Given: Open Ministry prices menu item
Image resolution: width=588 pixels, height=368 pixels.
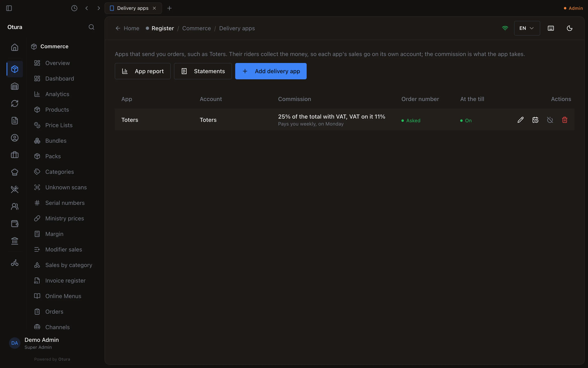Looking at the screenshot, I should click(x=65, y=219).
